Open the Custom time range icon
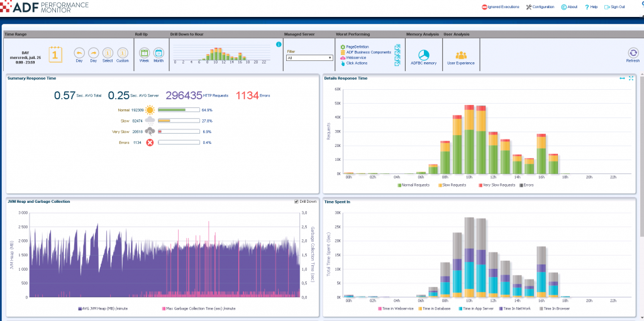 (x=122, y=53)
